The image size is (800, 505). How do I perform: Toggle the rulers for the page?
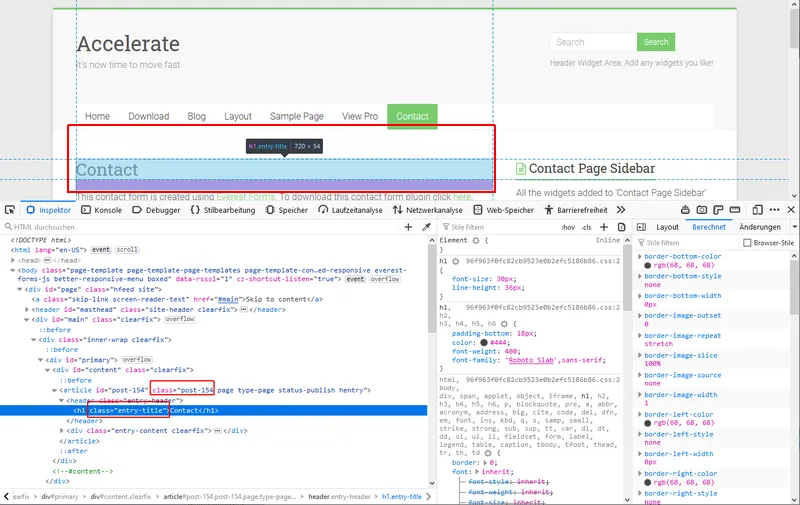[x=735, y=210]
